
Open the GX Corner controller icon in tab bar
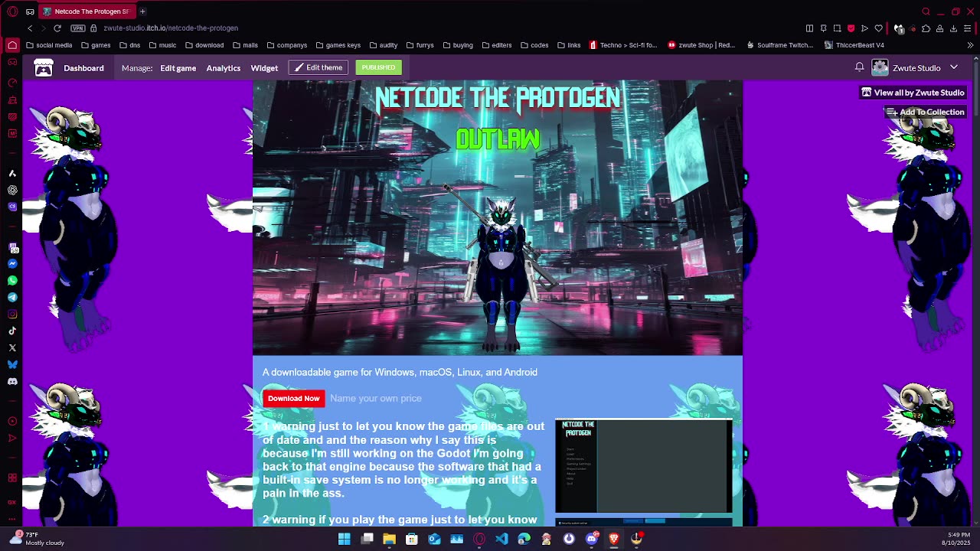coord(30,11)
